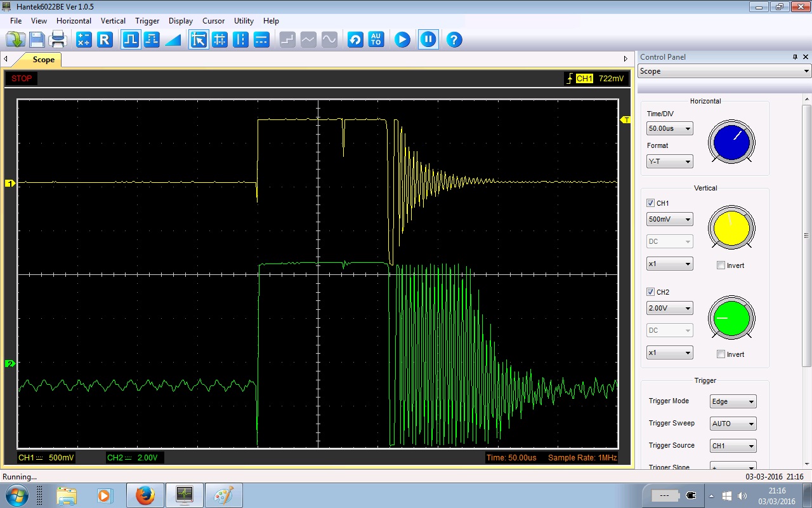The image size is (812, 508).
Task: Open the Time/DIV 50.00us dropdown
Action: [669, 128]
